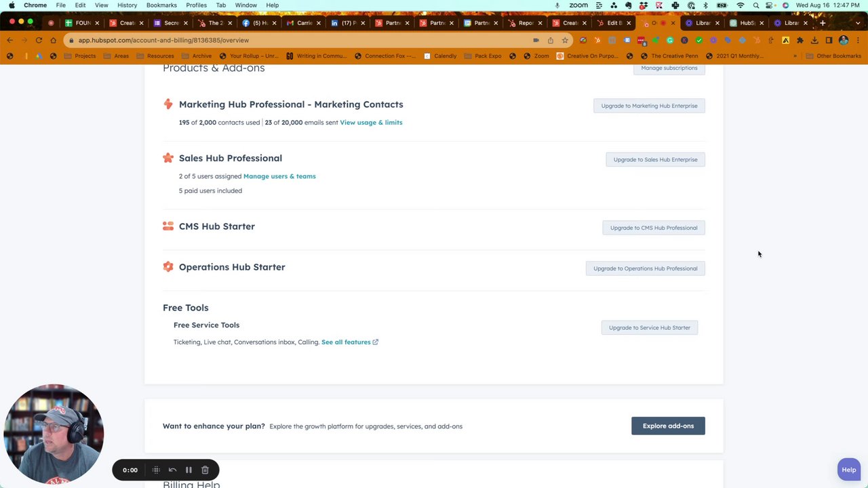Open Chrome downloads icon
The width and height of the screenshot is (868, 488).
tap(814, 40)
